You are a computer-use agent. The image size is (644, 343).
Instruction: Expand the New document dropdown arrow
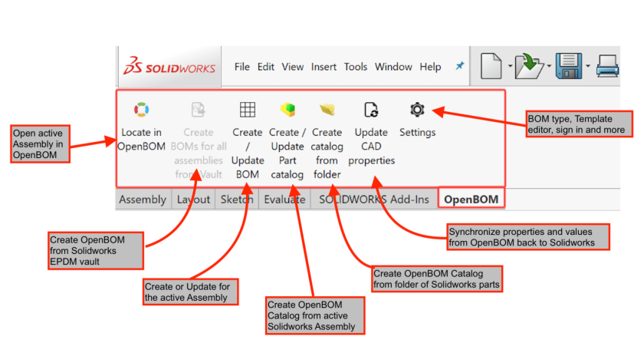click(x=510, y=66)
